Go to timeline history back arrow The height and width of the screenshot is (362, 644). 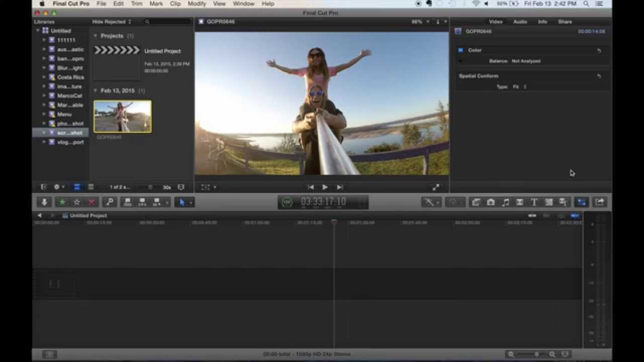(x=39, y=215)
